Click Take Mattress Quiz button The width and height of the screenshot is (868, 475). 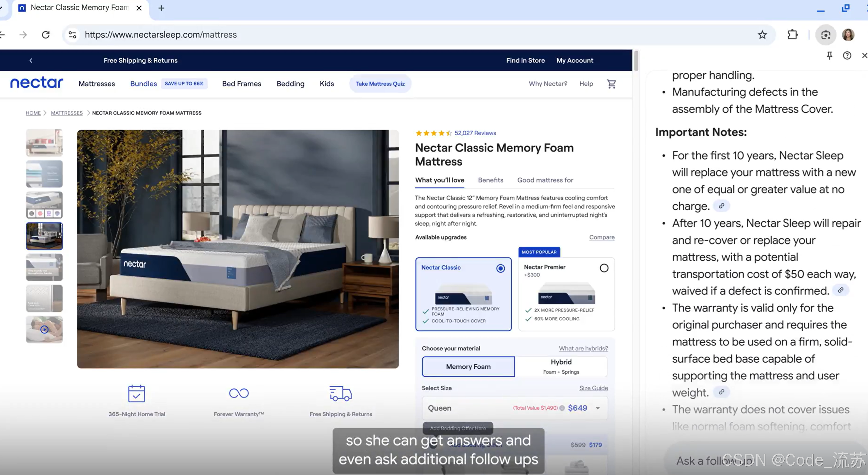tap(380, 84)
